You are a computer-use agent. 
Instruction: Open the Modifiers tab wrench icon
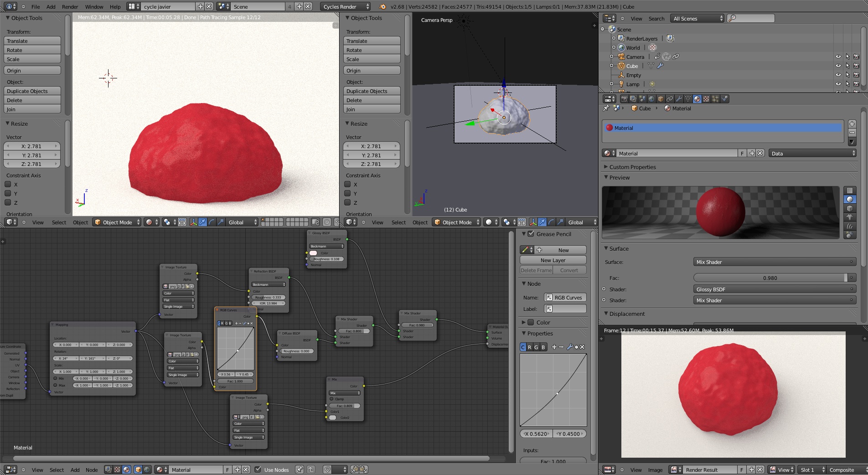coord(679,99)
